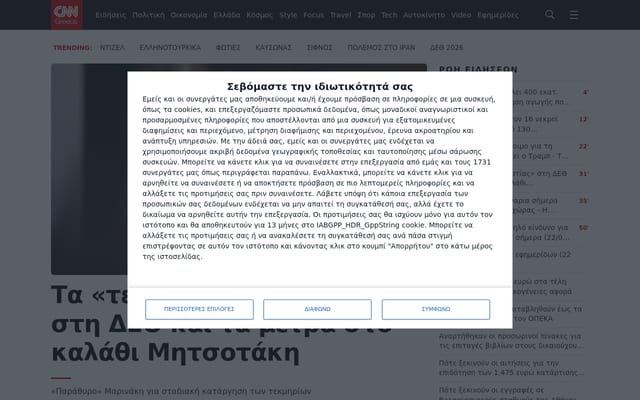Click the ΠΕΡΙΣΣΟΤΕΡΕΣ ΕΠΙΛΟΓΕΣ button

[x=199, y=309]
